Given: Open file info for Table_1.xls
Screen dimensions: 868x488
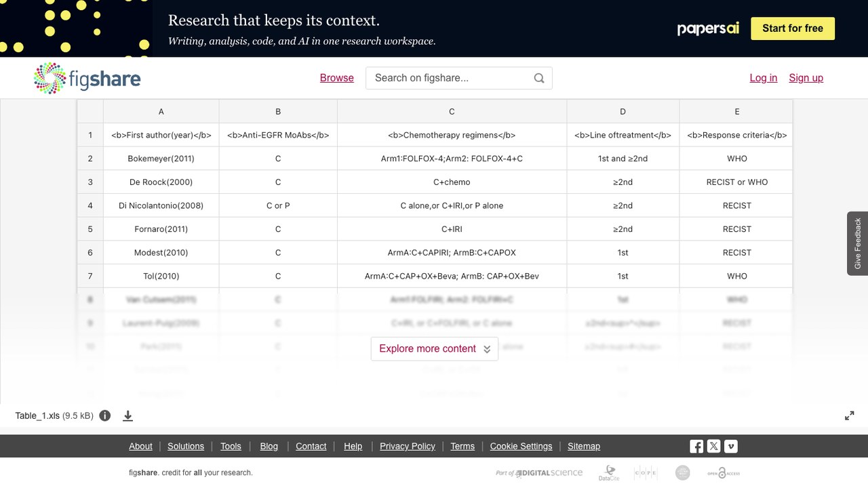Looking at the screenshot, I should tap(105, 415).
